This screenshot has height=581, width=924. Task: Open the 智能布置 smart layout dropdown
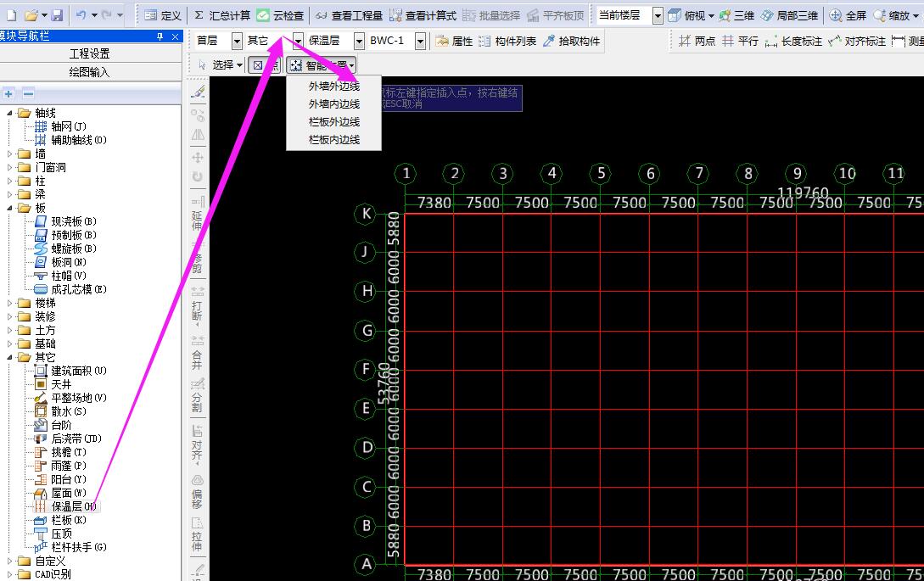352,64
